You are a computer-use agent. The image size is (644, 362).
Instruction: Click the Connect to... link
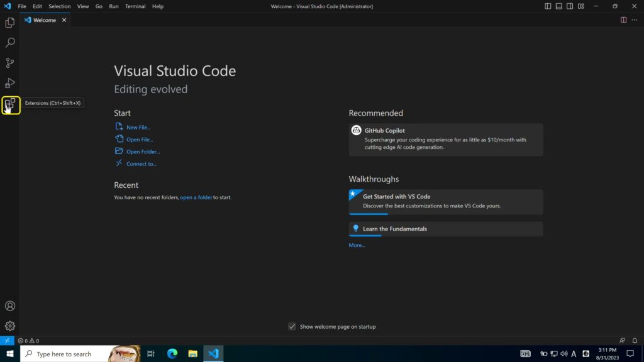point(142,164)
